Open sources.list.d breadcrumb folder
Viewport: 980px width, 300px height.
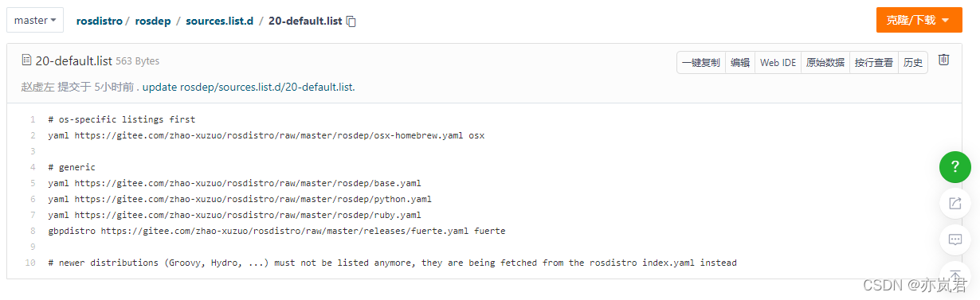click(219, 21)
